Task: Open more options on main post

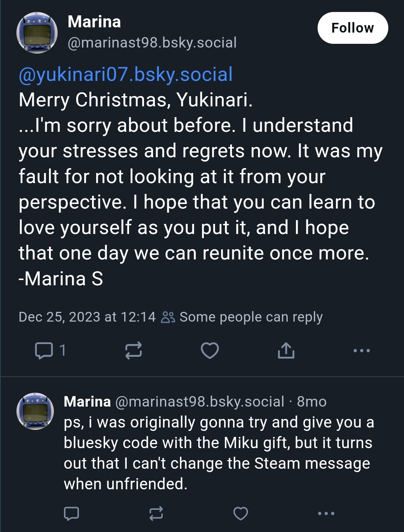Action: point(362,351)
